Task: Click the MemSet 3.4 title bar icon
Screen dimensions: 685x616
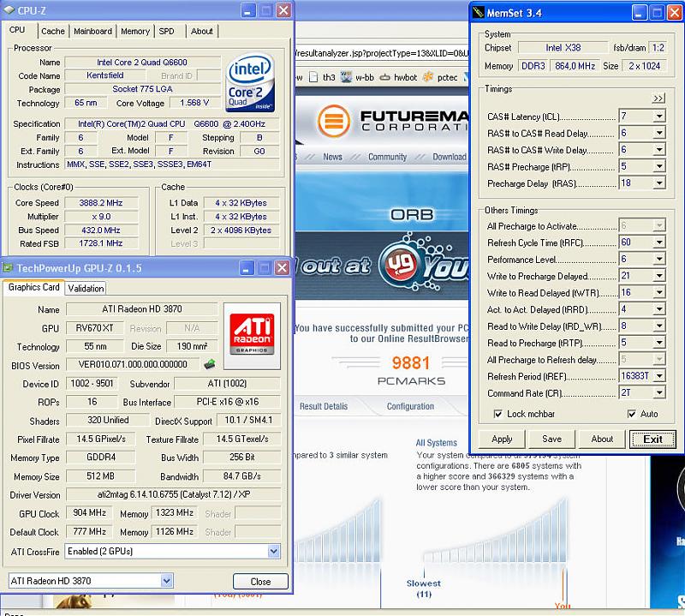Action: tap(478, 12)
